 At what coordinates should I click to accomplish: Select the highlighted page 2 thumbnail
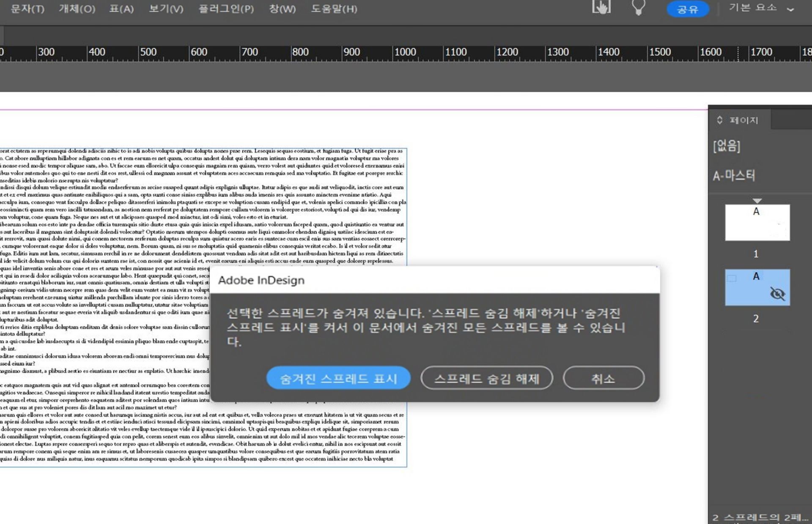757,287
